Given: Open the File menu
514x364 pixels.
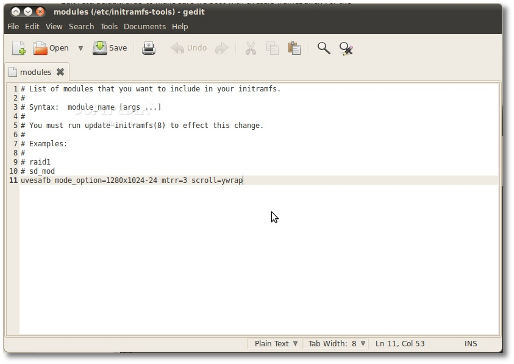Looking at the screenshot, I should tap(13, 26).
